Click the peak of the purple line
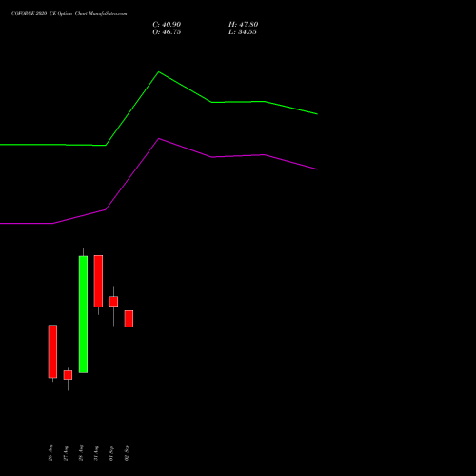This screenshot has width=476, height=476. (x=159, y=139)
